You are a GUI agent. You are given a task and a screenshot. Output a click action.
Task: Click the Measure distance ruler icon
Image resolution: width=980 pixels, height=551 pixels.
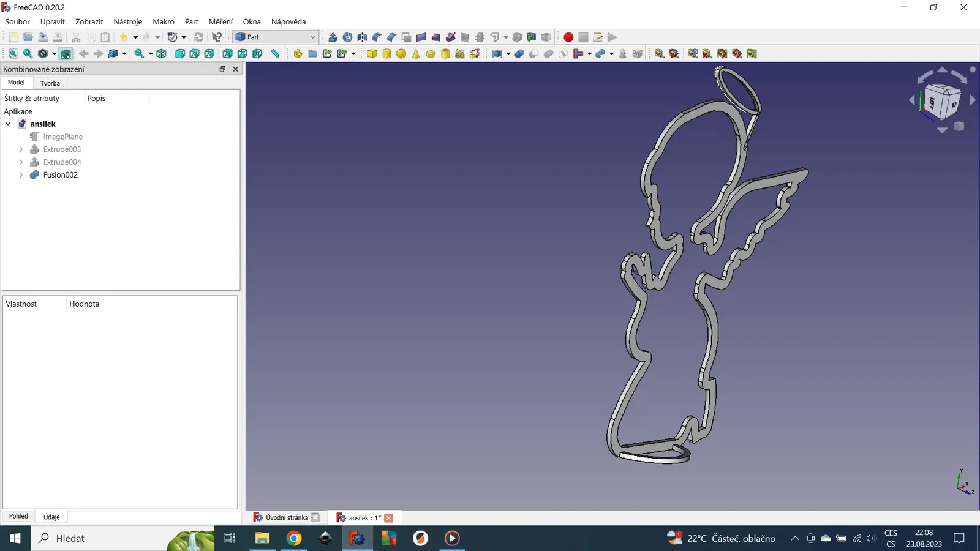click(x=276, y=54)
